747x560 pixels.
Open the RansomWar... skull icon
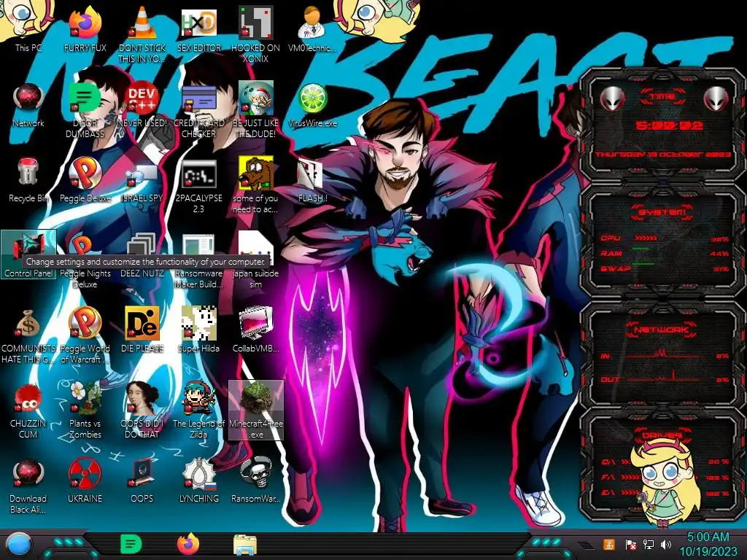pos(256,480)
